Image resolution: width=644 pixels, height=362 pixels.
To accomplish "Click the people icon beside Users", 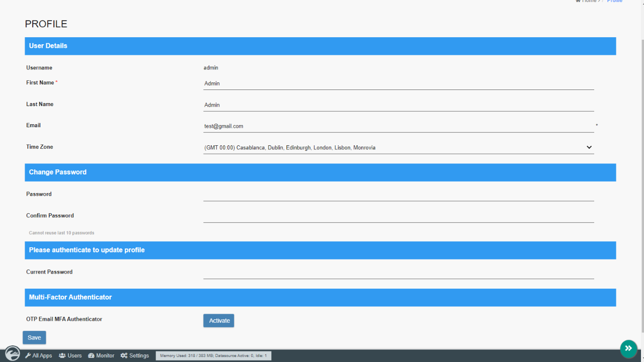I will click(x=62, y=355).
